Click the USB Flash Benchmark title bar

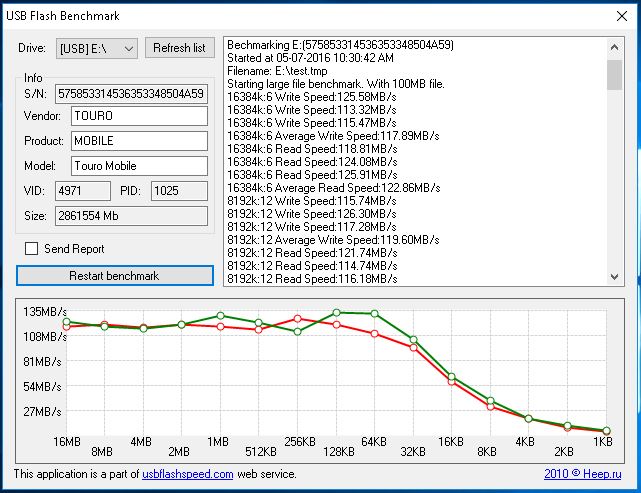pyautogui.click(x=300, y=15)
